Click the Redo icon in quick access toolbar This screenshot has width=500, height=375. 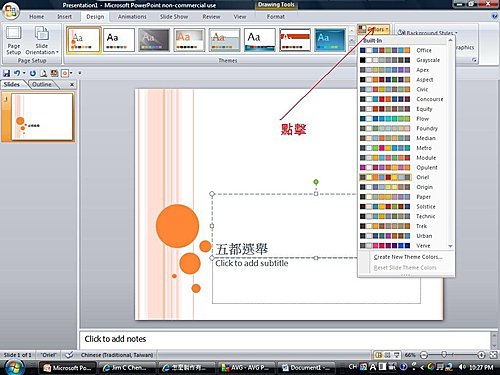tap(33, 73)
